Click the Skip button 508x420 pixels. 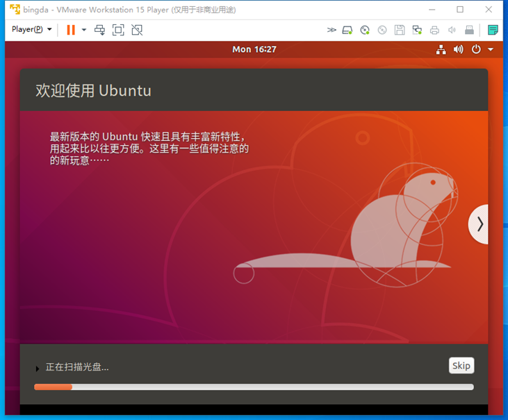[x=461, y=366]
